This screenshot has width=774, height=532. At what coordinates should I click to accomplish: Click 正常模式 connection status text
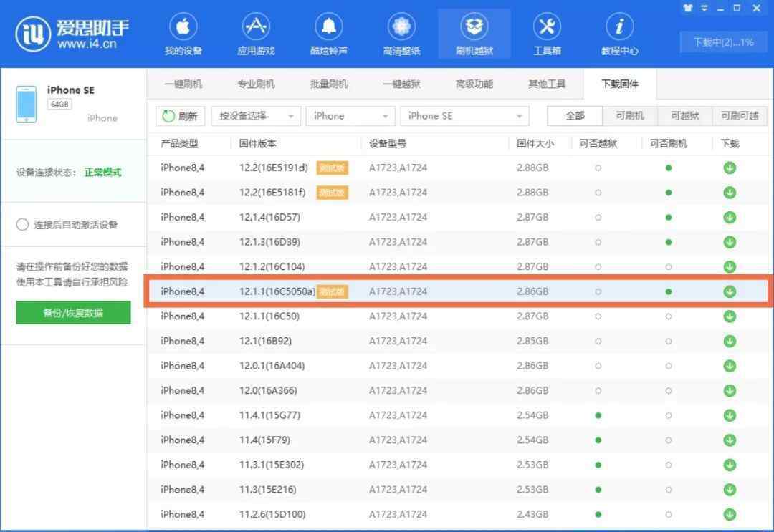(x=102, y=172)
